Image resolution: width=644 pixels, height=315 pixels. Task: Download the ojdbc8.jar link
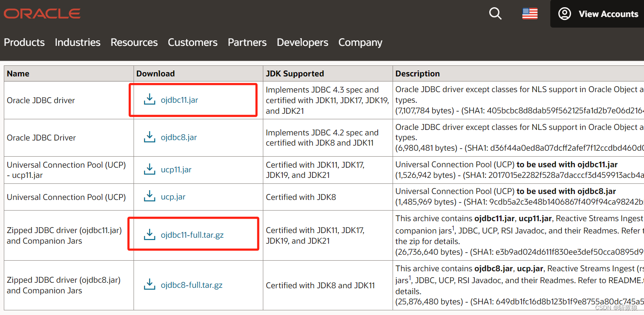click(x=179, y=137)
